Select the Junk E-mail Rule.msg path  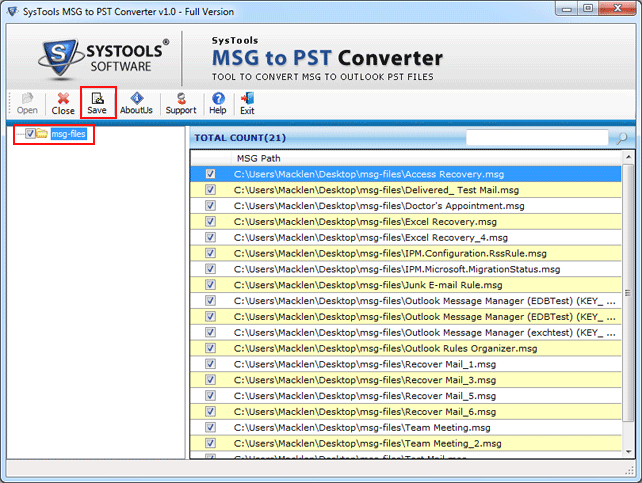point(368,285)
